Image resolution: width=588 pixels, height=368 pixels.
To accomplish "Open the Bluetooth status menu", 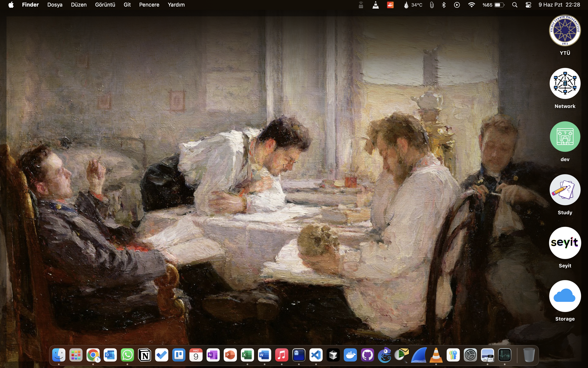I will [x=444, y=5].
